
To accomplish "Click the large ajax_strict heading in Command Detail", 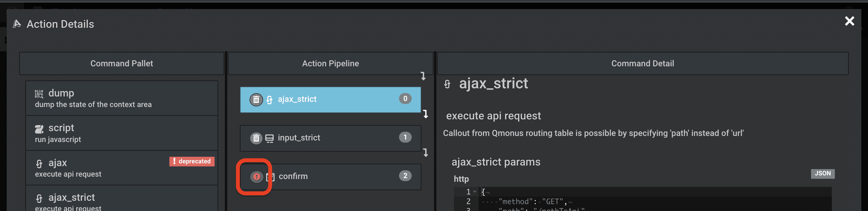I will (x=493, y=83).
